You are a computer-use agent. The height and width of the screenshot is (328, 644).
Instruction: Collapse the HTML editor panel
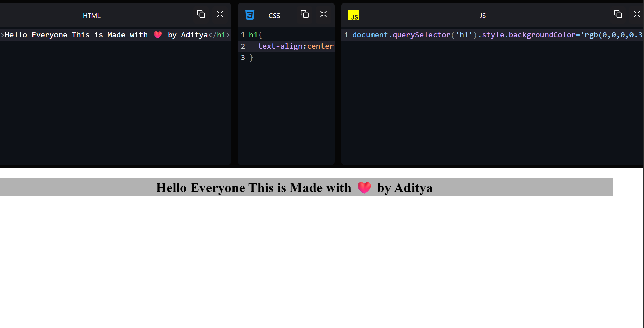coord(220,14)
